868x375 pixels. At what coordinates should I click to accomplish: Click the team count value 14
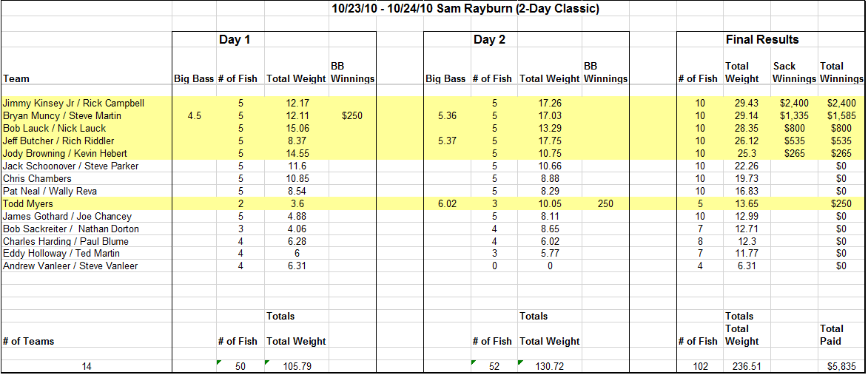tap(86, 365)
